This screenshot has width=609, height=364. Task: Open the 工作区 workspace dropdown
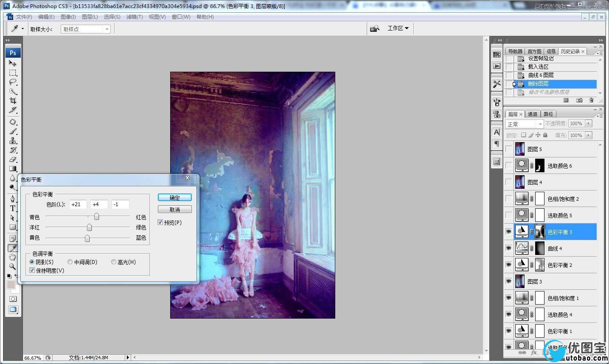click(398, 28)
